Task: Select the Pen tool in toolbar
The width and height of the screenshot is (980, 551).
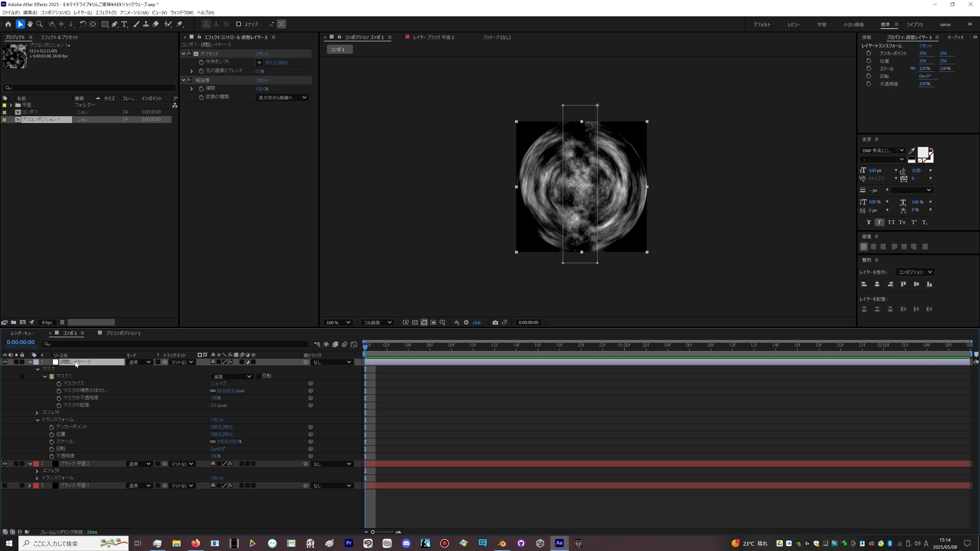Action: pos(115,24)
